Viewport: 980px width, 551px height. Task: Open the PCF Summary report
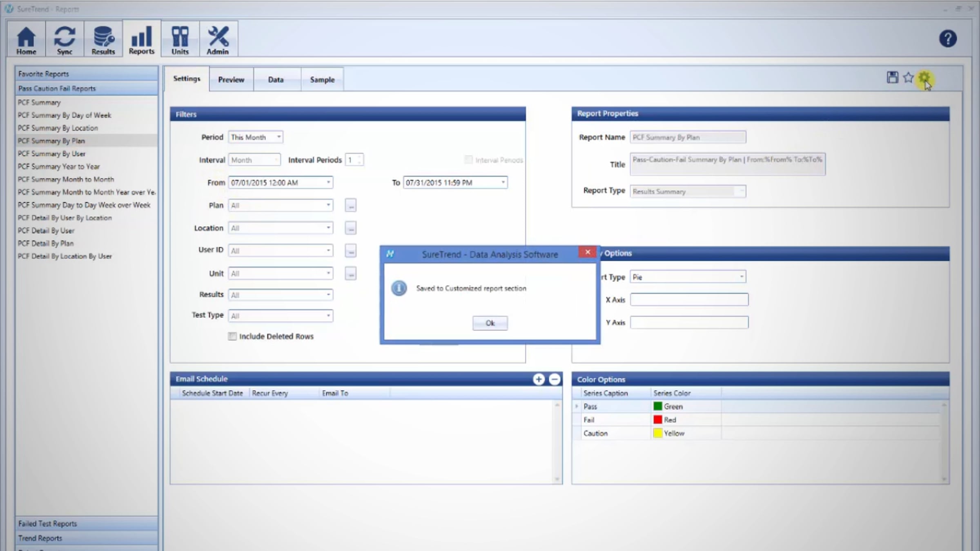point(39,102)
